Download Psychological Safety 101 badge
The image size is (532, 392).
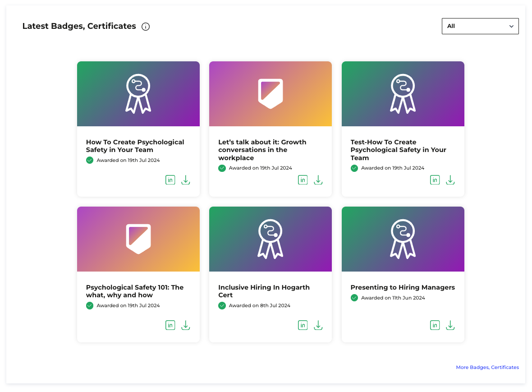(x=186, y=326)
